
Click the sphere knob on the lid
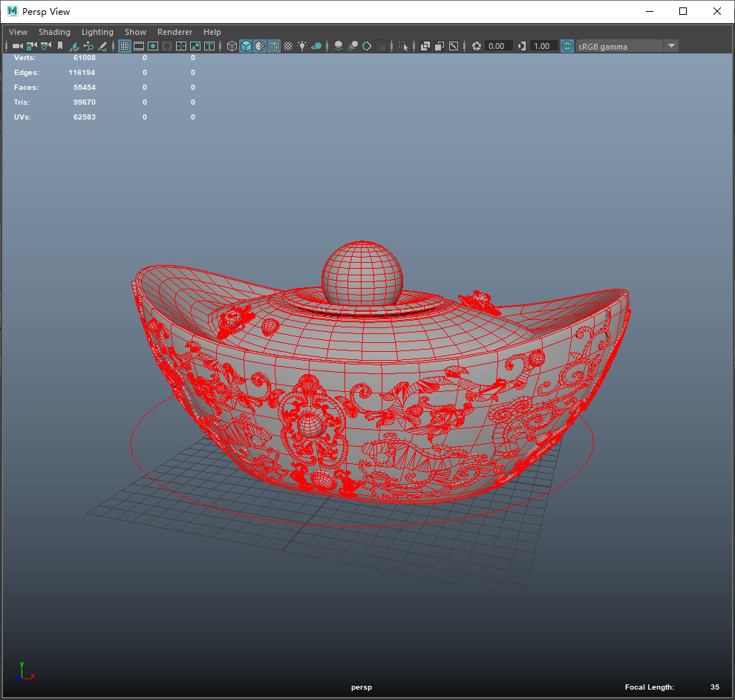[362, 273]
